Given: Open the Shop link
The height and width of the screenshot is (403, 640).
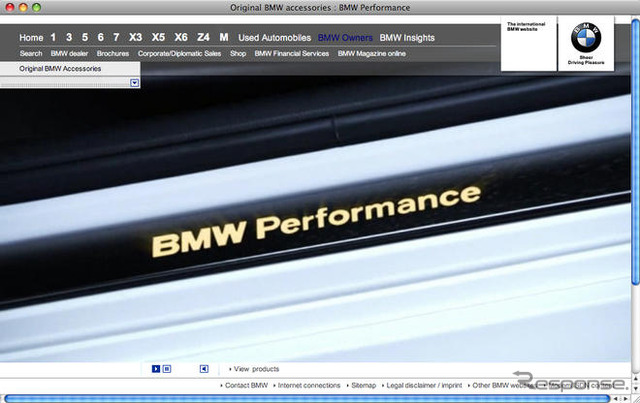Looking at the screenshot, I should (x=238, y=53).
